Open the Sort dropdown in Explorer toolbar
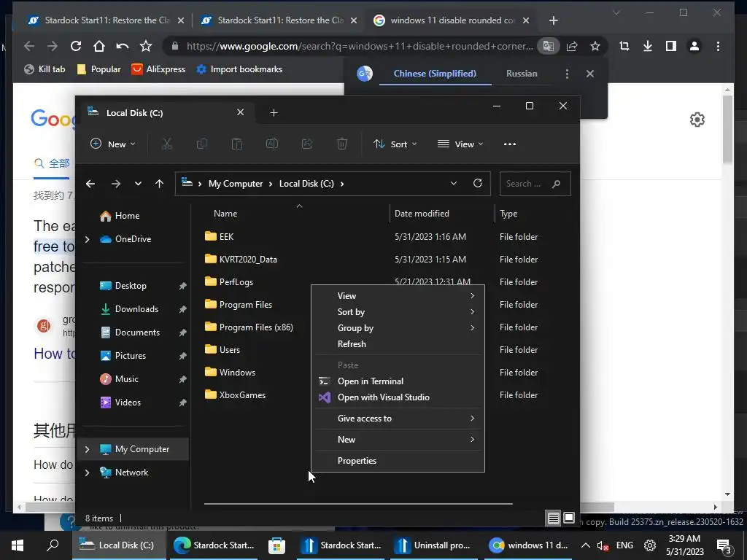Image resolution: width=747 pixels, height=560 pixels. click(395, 144)
